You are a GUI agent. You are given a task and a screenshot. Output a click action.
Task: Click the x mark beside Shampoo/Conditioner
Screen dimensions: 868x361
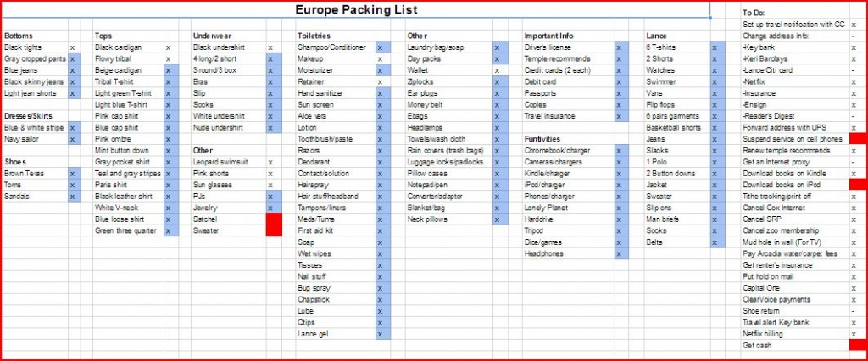tap(380, 47)
